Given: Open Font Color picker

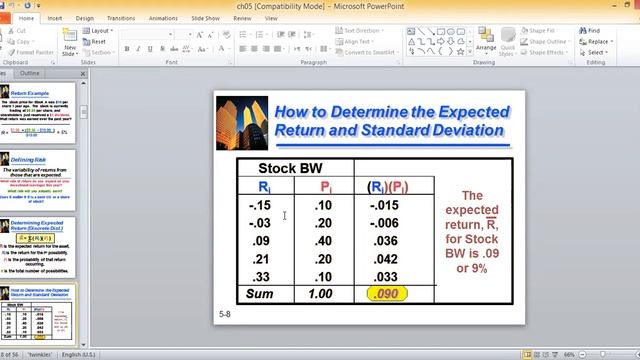Looking at the screenshot, I should pos(223,49).
